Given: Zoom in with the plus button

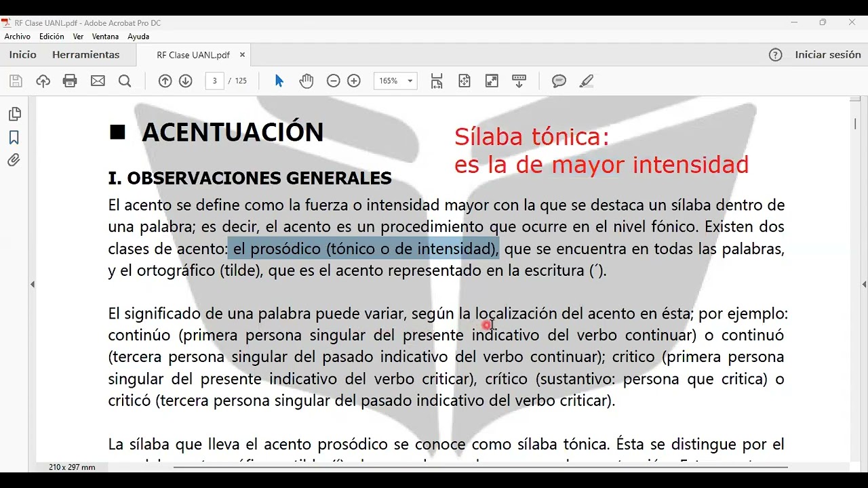Looking at the screenshot, I should (354, 81).
